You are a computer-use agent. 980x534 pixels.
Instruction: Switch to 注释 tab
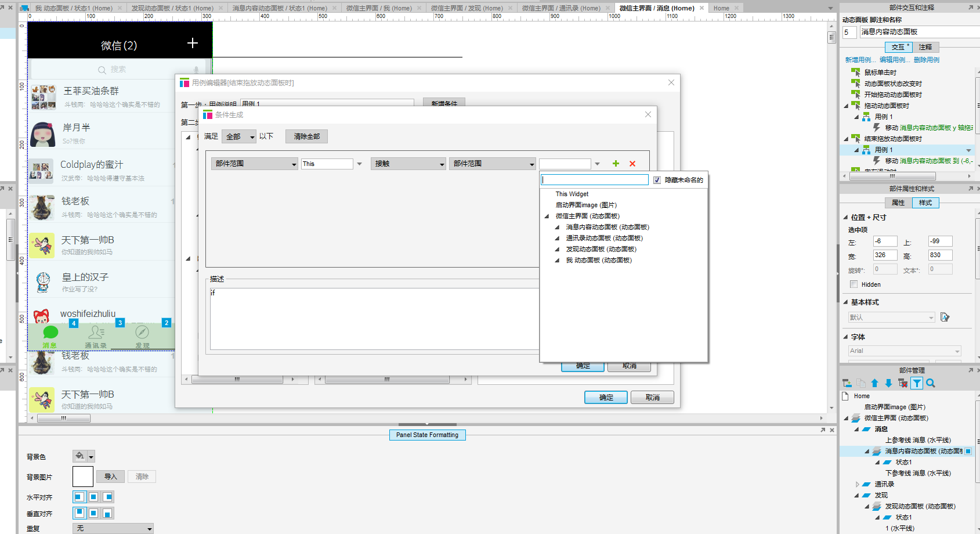[x=925, y=47]
